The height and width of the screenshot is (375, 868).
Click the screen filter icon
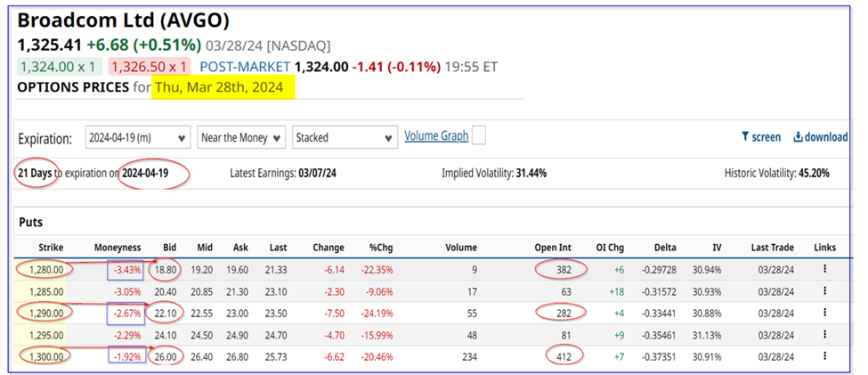760,137
